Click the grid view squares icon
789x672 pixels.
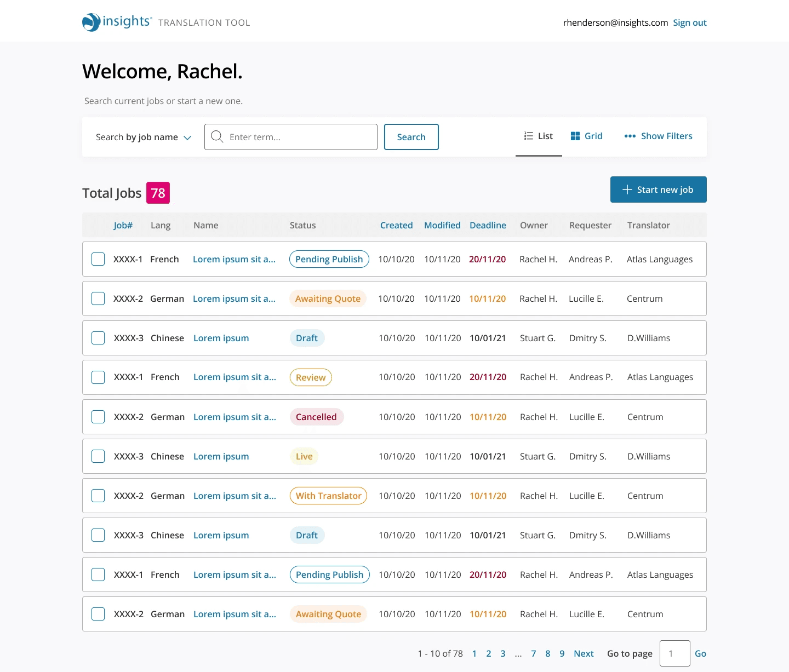575,136
